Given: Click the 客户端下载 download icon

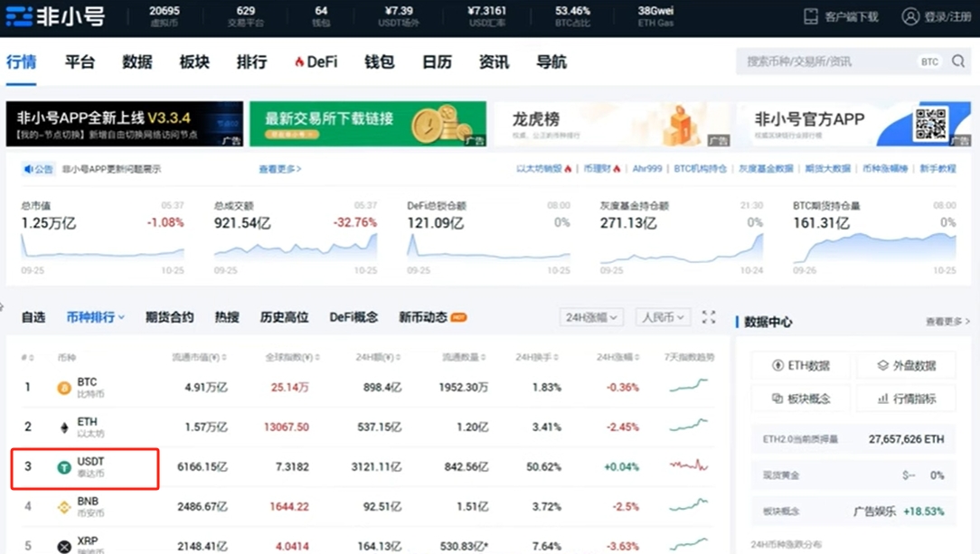Looking at the screenshot, I should (811, 16).
